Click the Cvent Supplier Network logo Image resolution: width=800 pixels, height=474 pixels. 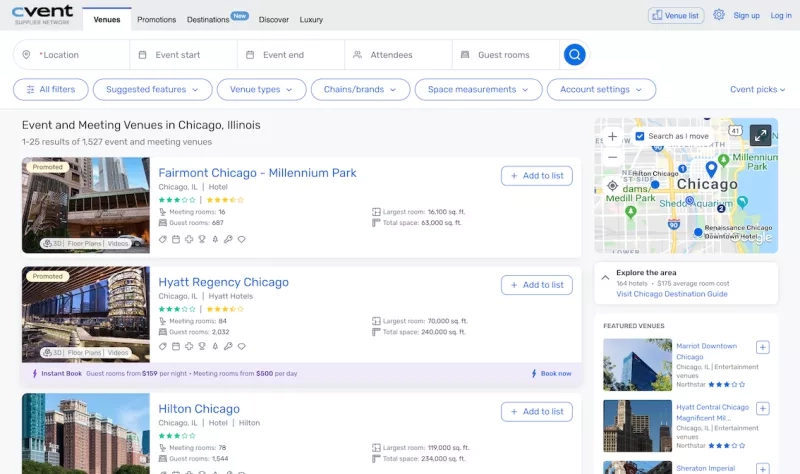[42, 15]
